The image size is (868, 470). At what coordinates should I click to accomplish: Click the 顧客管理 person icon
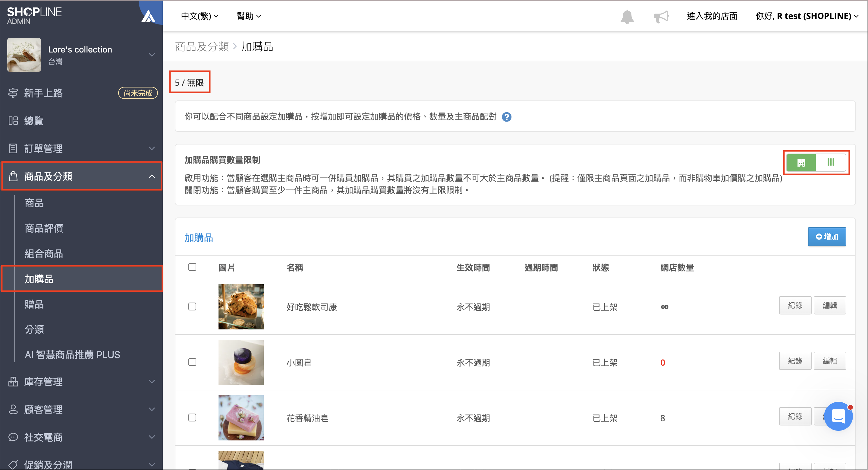tap(13, 409)
